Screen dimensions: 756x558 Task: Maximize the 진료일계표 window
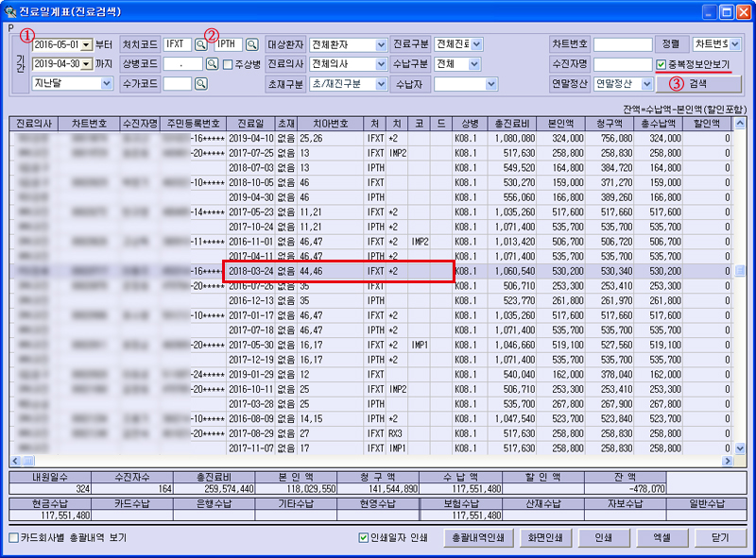click(727, 11)
